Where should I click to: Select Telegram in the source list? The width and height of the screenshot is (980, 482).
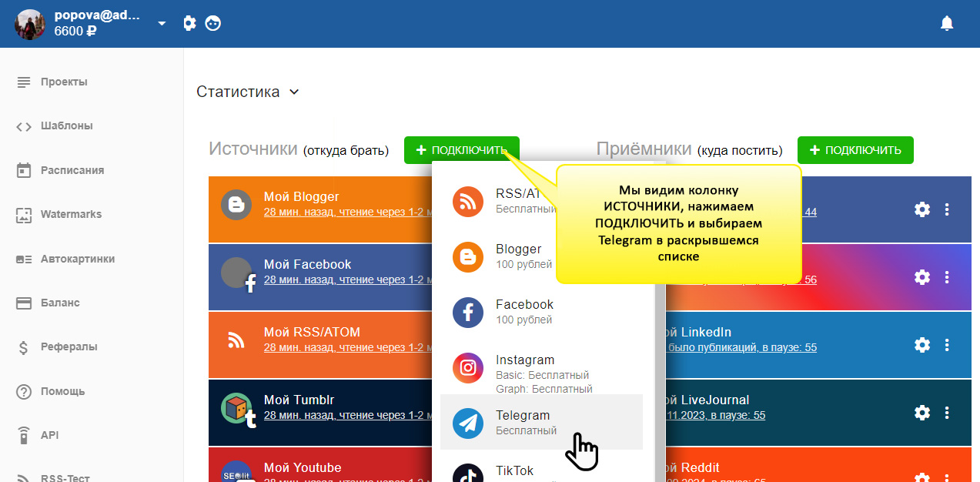pyautogui.click(x=541, y=422)
